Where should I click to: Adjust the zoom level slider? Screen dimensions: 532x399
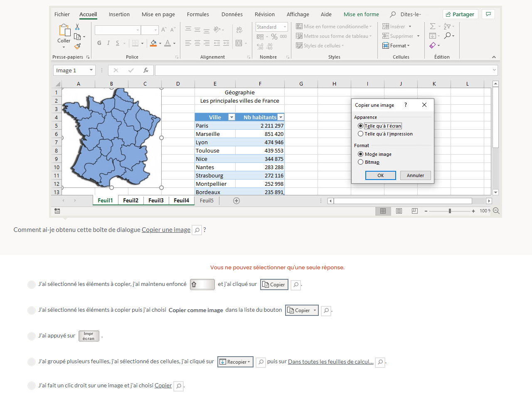coord(450,211)
